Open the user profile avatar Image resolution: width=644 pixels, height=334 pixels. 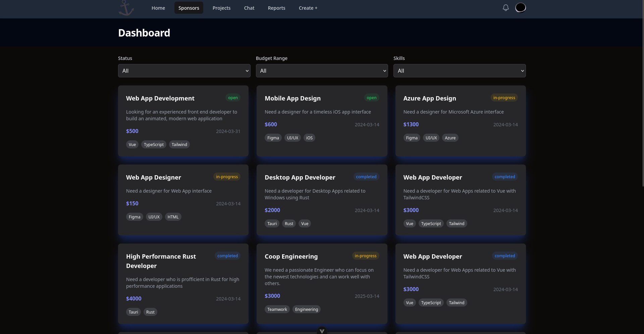pos(520,8)
